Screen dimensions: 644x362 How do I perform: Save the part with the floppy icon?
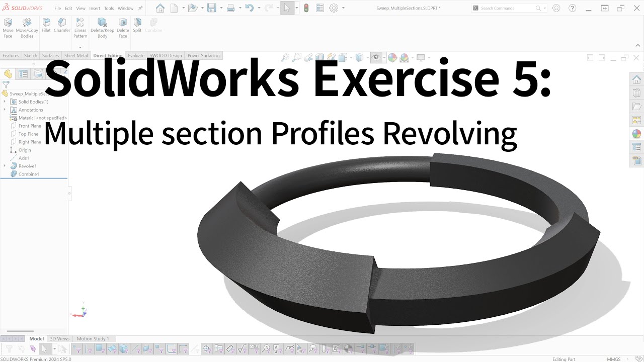pyautogui.click(x=212, y=8)
